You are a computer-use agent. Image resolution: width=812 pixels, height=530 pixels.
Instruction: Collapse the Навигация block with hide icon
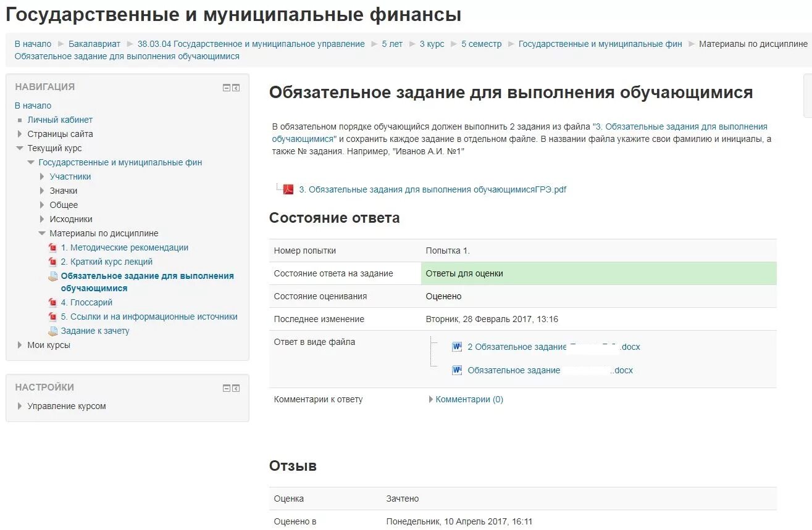point(227,88)
